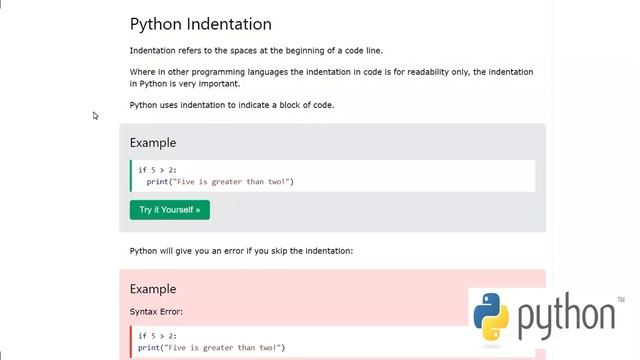Click the 'Python Indentation' heading

[x=200, y=24]
